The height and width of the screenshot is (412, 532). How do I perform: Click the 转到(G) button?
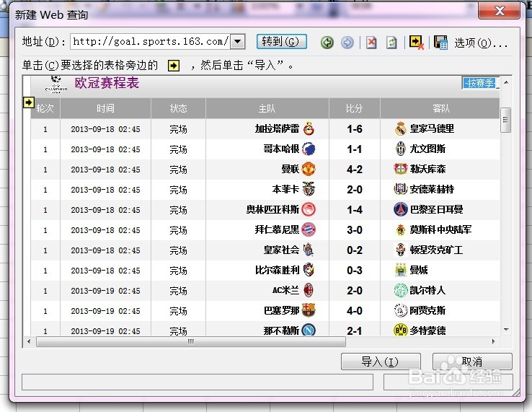click(281, 42)
